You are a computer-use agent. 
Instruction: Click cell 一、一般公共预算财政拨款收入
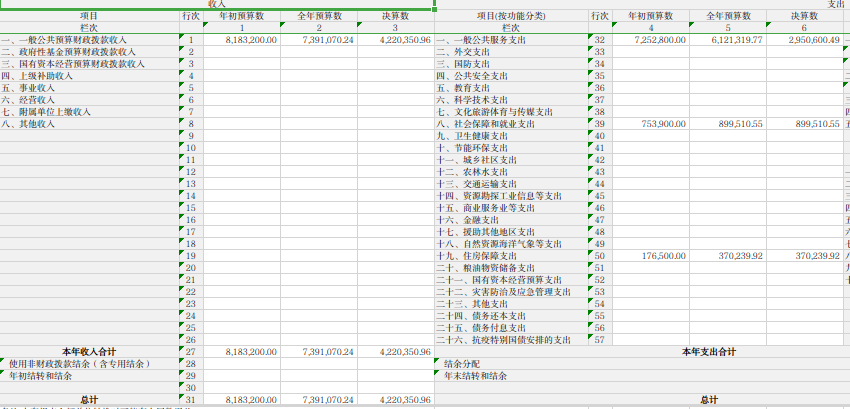(89, 40)
